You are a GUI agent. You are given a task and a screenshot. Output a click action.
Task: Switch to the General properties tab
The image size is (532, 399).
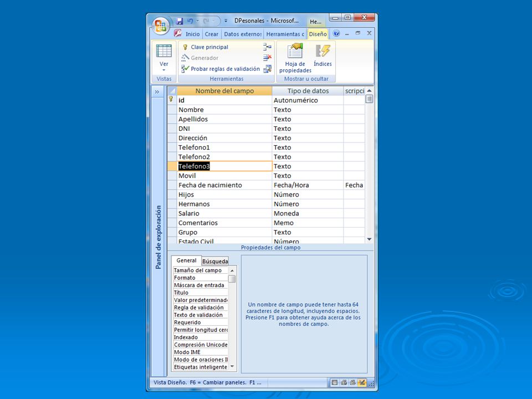tap(186, 260)
